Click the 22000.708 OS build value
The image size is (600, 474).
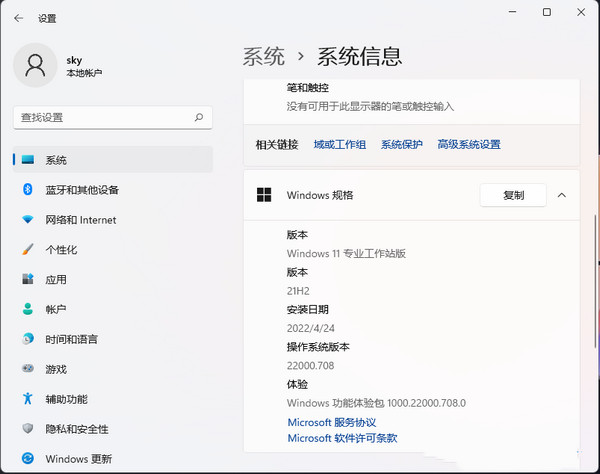[x=310, y=365]
